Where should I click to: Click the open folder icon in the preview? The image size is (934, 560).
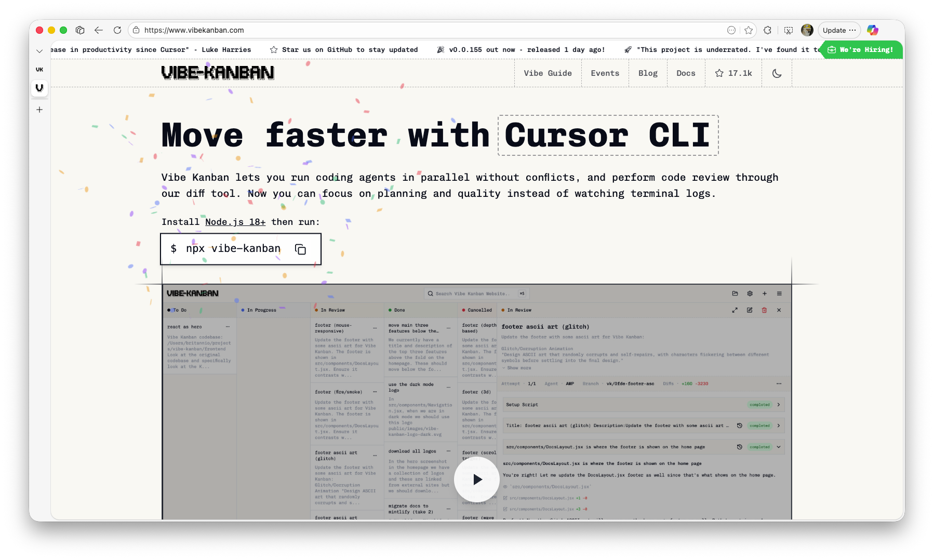pyautogui.click(x=735, y=294)
